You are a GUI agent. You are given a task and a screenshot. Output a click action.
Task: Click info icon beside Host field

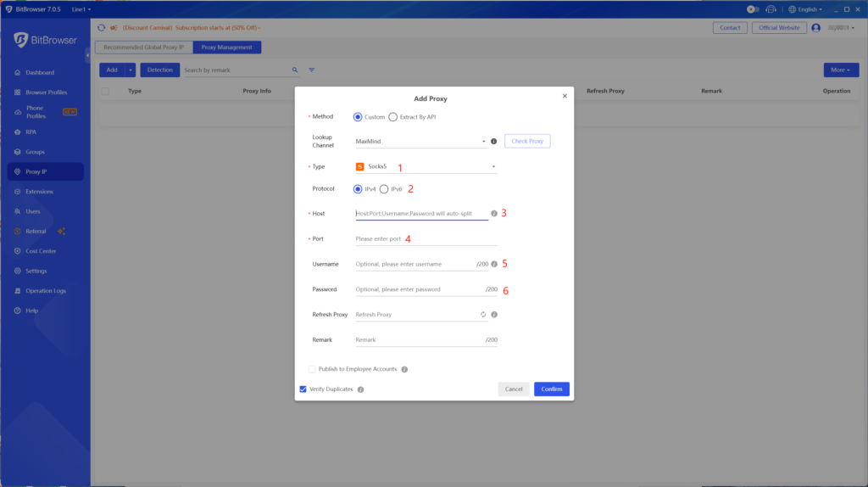[x=494, y=213]
